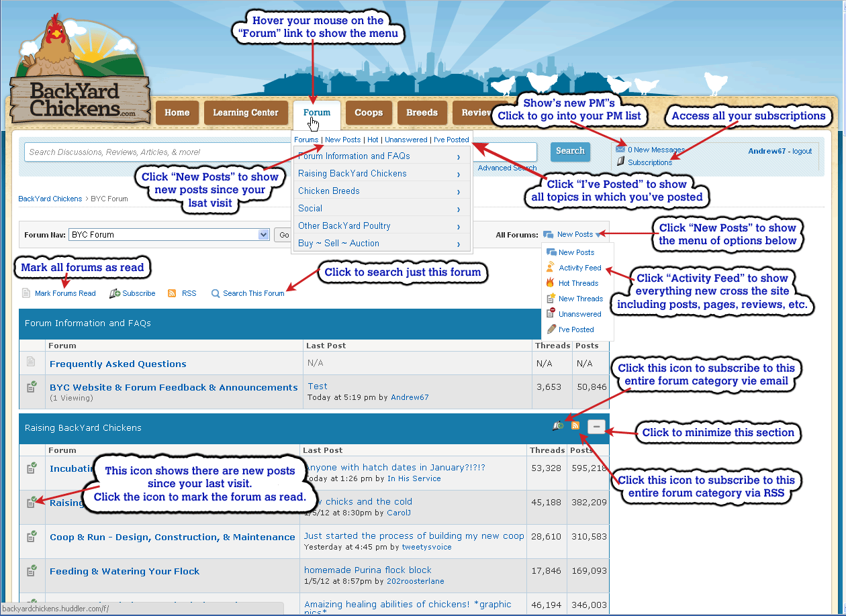Collapse the Raising BackYard Chickens section with minus button
Viewport: 846px width, 616px height.
point(596,426)
